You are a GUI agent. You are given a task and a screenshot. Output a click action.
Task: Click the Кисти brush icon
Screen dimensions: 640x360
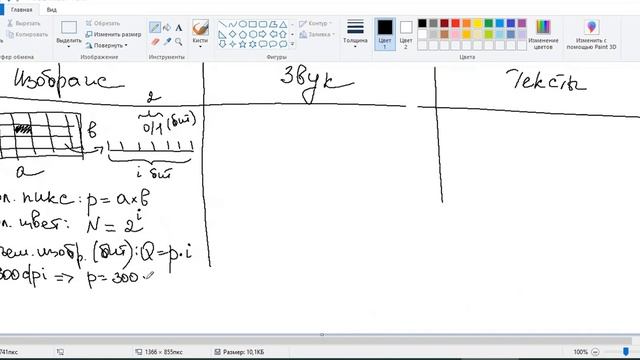[x=200, y=28]
